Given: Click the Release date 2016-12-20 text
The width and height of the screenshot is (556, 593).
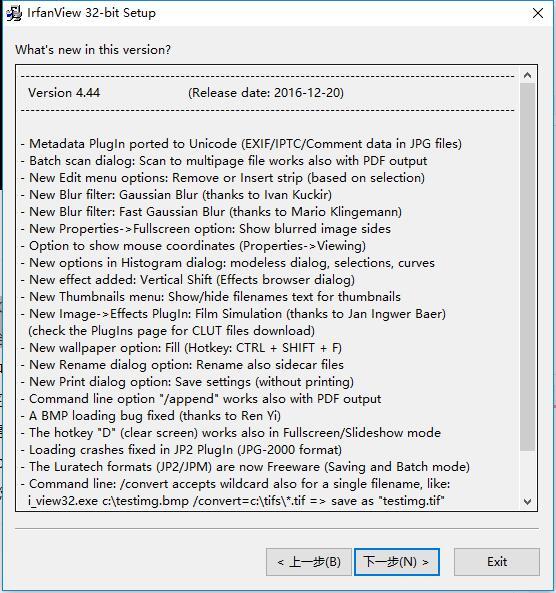Looking at the screenshot, I should [266, 93].
